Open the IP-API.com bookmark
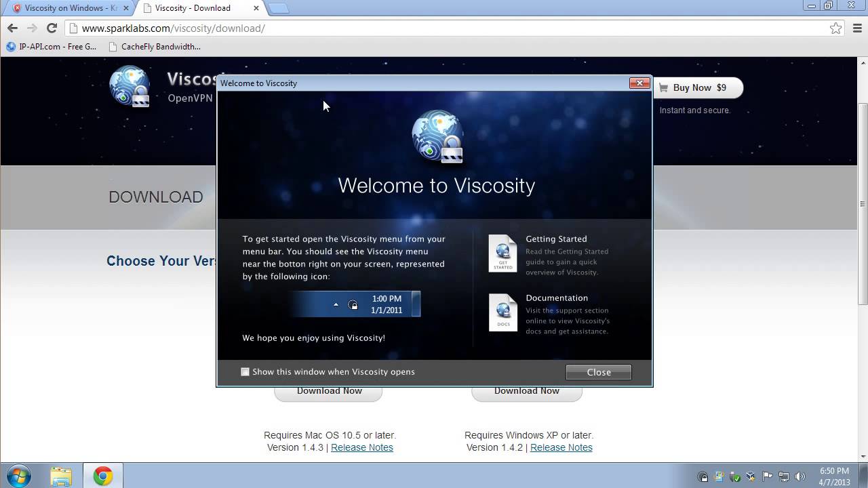The image size is (868, 488). coord(52,47)
